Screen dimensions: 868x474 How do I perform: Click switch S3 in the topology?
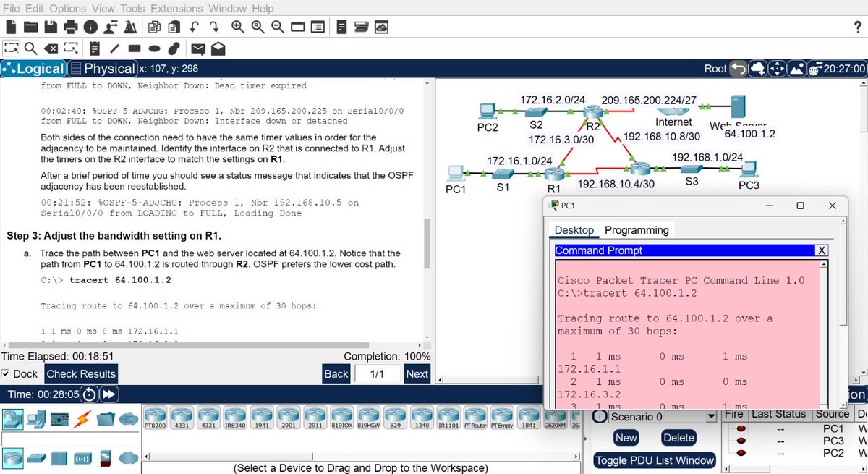[691, 169]
